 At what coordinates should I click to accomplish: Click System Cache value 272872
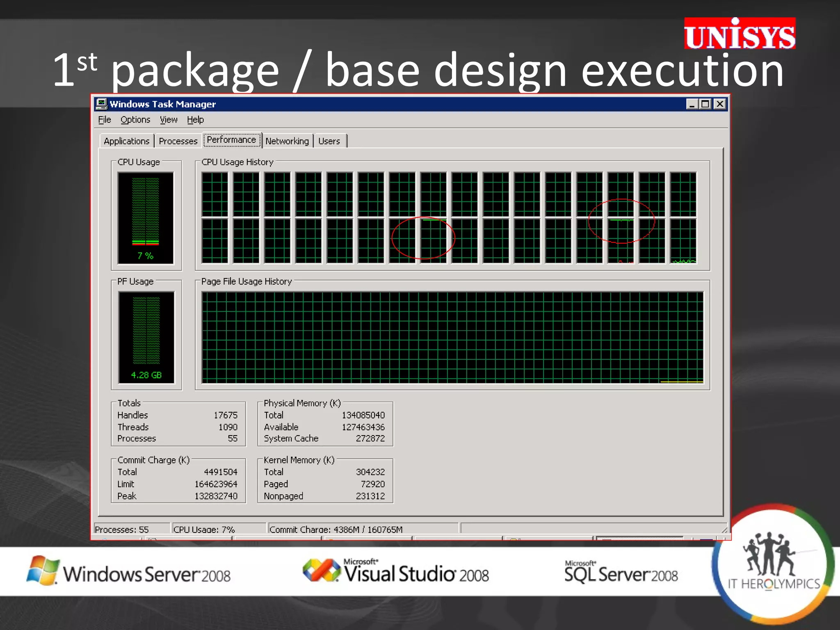(x=370, y=438)
